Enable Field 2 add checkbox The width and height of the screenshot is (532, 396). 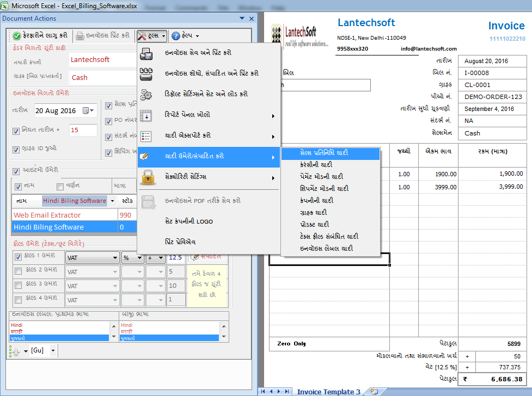coord(19,271)
